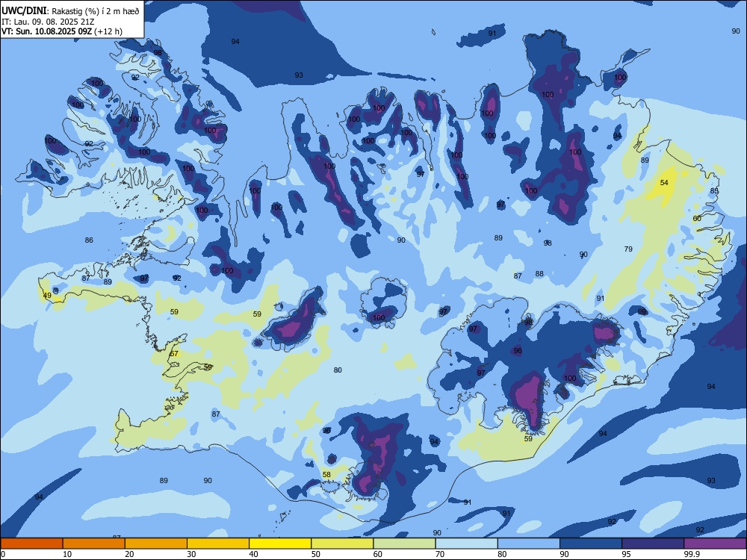Click the 60–70 light green legend swatch
Viewport: 747px width, 560px height.
tap(404, 544)
